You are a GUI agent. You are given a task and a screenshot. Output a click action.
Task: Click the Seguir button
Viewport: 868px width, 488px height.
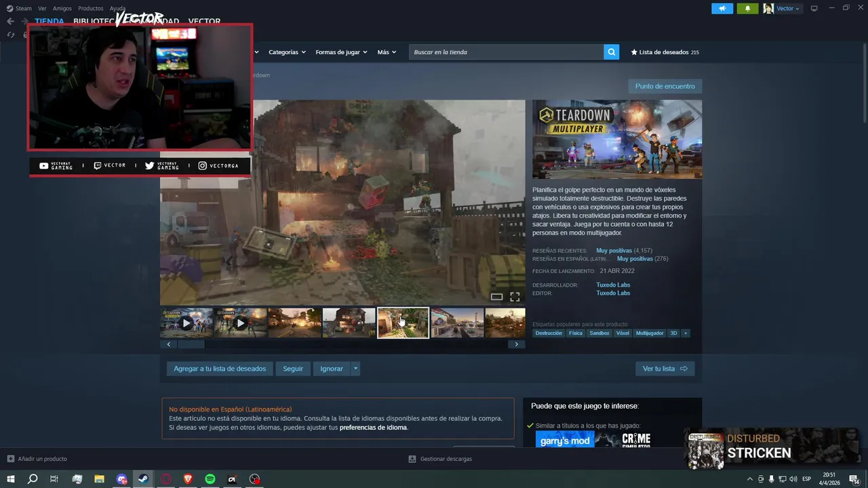[x=293, y=369]
